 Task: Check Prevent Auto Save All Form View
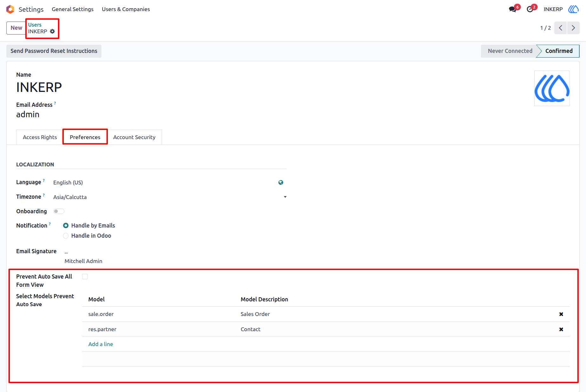point(85,277)
